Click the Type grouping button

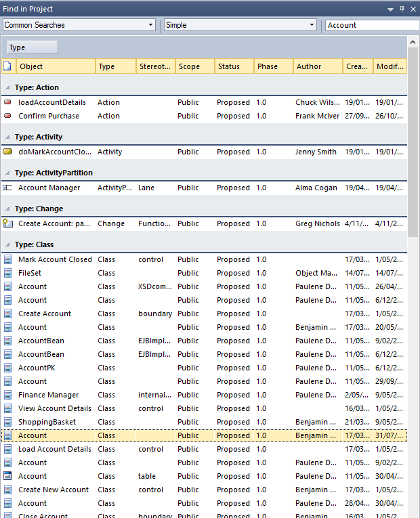click(32, 47)
